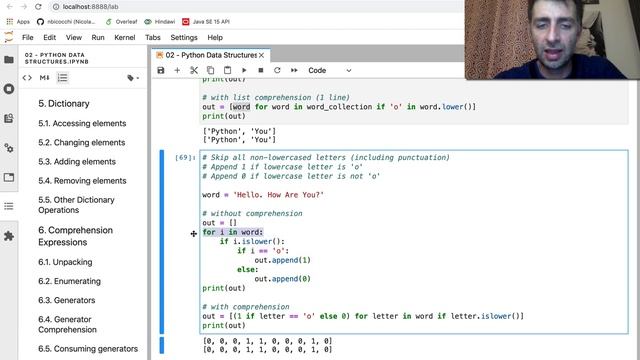This screenshot has width=640, height=360.
Task: Insert a cell with the plus icon
Action: click(x=177, y=70)
